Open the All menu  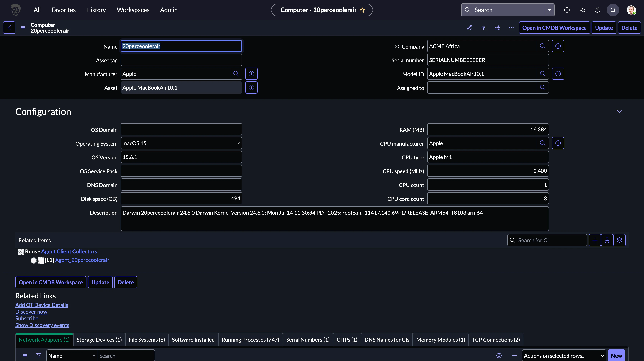[x=37, y=10]
